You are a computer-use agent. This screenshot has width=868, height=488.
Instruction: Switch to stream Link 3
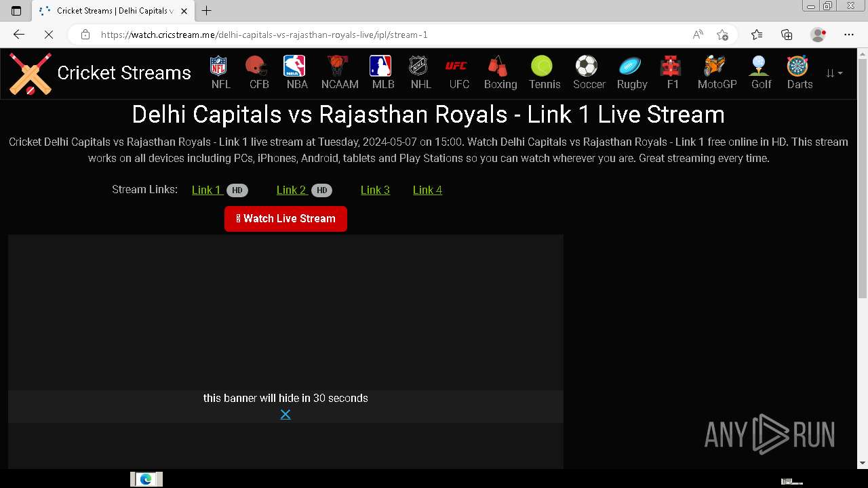(375, 190)
